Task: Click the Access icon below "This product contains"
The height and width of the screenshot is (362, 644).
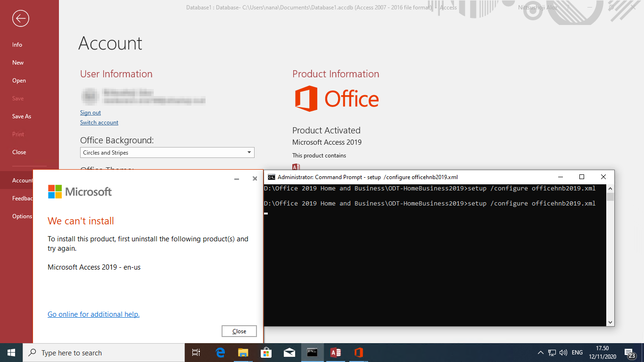Action: click(x=296, y=167)
